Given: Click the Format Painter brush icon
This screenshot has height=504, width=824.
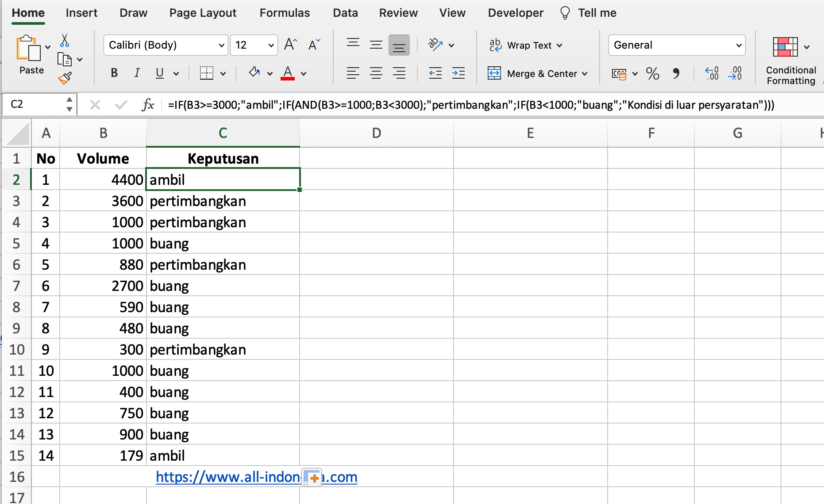Looking at the screenshot, I should pos(65,78).
